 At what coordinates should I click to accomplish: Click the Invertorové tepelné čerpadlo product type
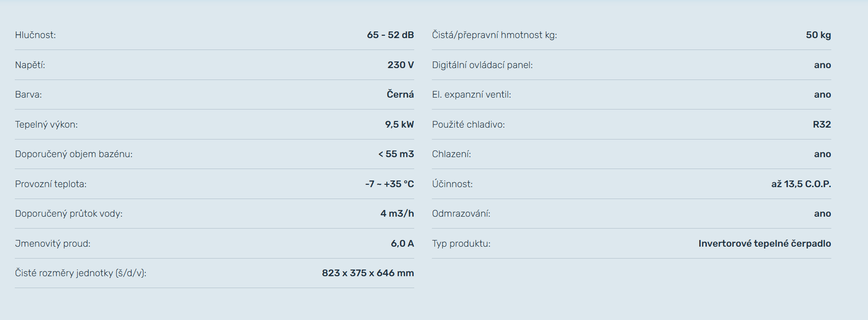(765, 244)
